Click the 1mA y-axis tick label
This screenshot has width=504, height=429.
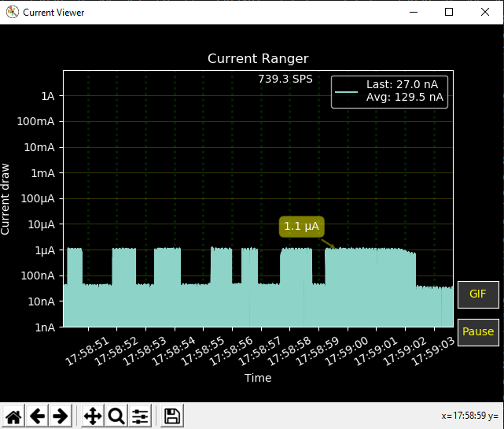click(42, 173)
